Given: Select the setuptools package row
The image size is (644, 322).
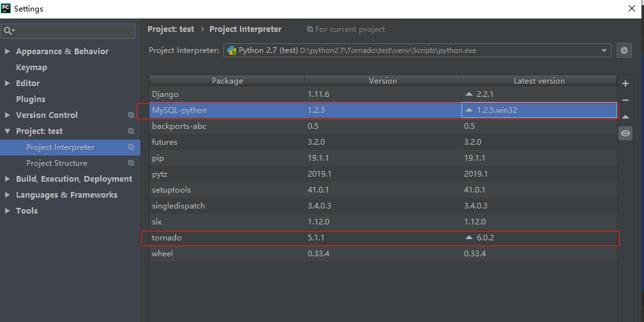Looking at the screenshot, I should pos(383,190).
